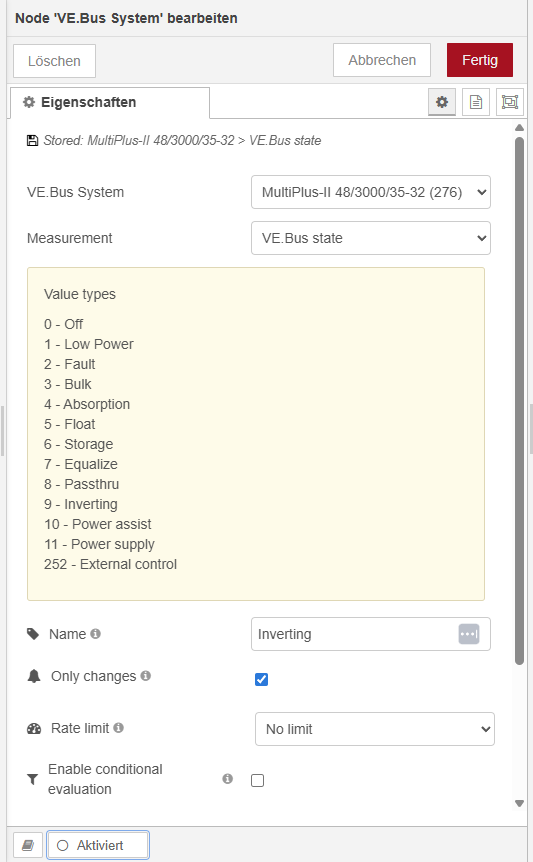Open node properties gear icon tab
The height and width of the screenshot is (862, 533).
tap(442, 102)
